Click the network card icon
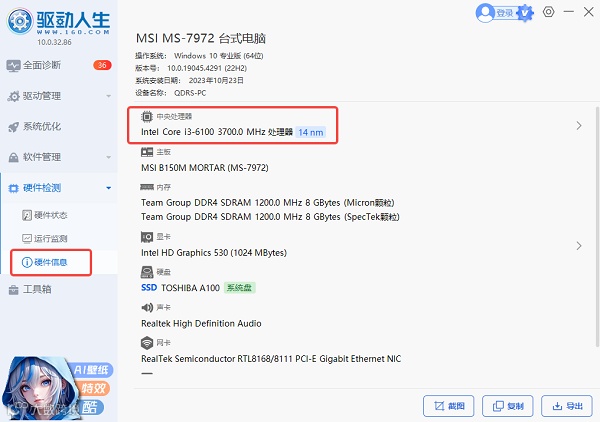Screen dimensions: 600x422 (x=147, y=342)
